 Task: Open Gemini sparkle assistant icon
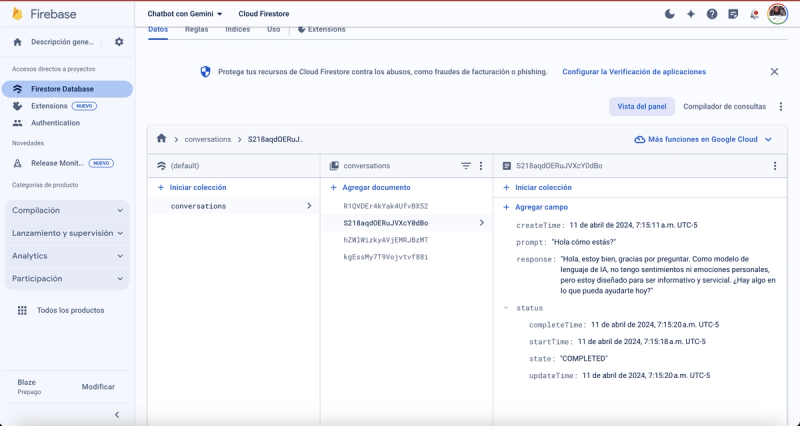(691, 14)
